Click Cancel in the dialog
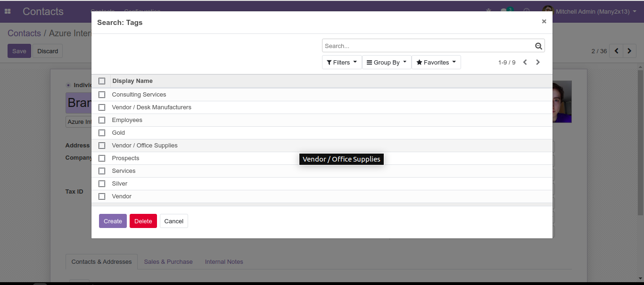Screen dimensions: 644x285 pyautogui.click(x=173, y=221)
